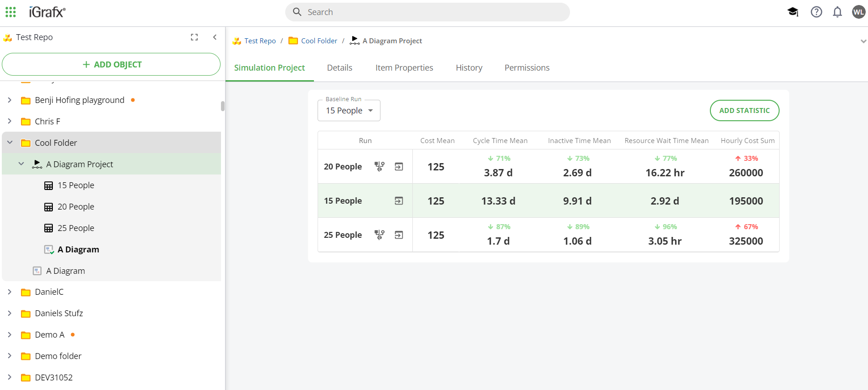This screenshot has width=868, height=390.
Task: Open the learning graduation cap icon
Action: tap(793, 12)
